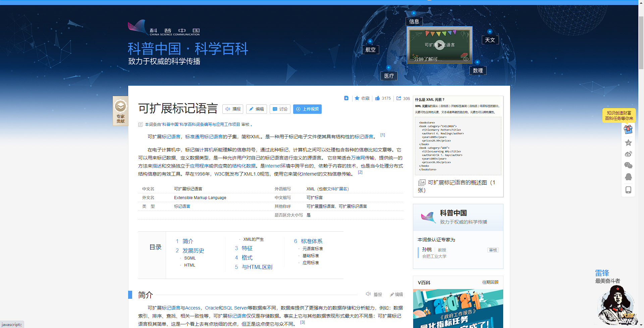The image size is (644, 328).
Task: Share to Qzone with star-z icon
Action: pos(628,142)
